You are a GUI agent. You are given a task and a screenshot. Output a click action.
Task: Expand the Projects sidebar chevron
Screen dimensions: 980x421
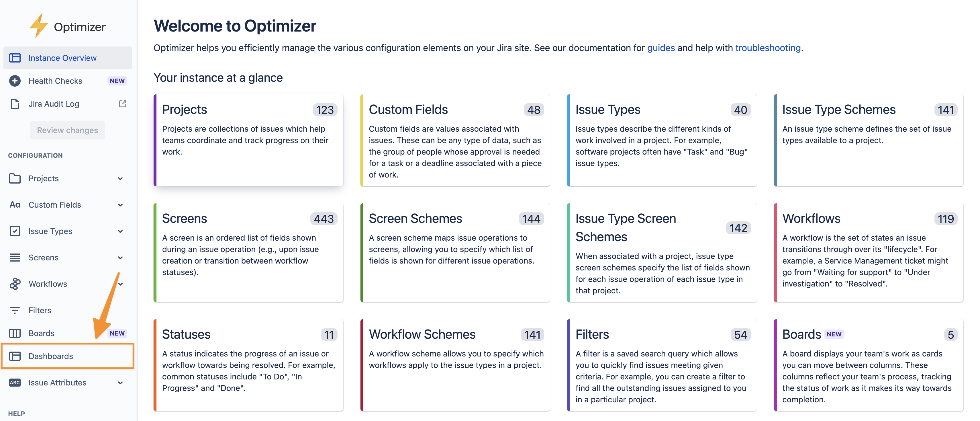[x=121, y=178]
